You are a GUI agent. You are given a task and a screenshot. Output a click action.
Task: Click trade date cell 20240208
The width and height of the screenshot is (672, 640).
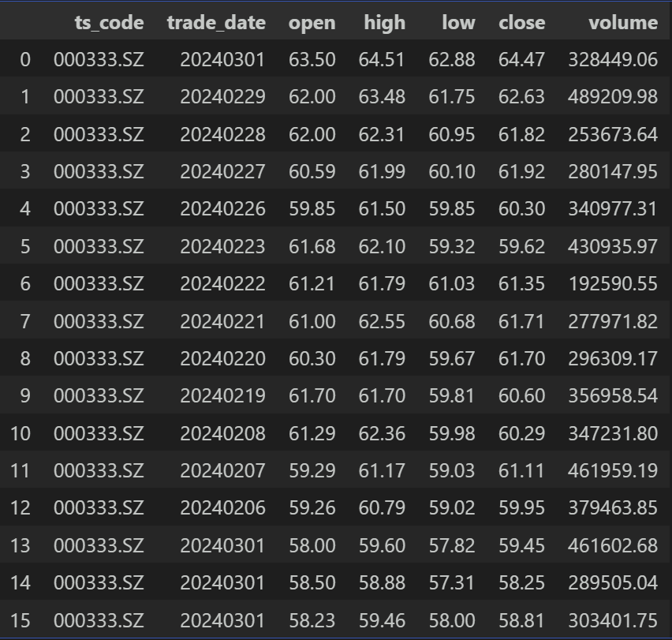click(222, 434)
